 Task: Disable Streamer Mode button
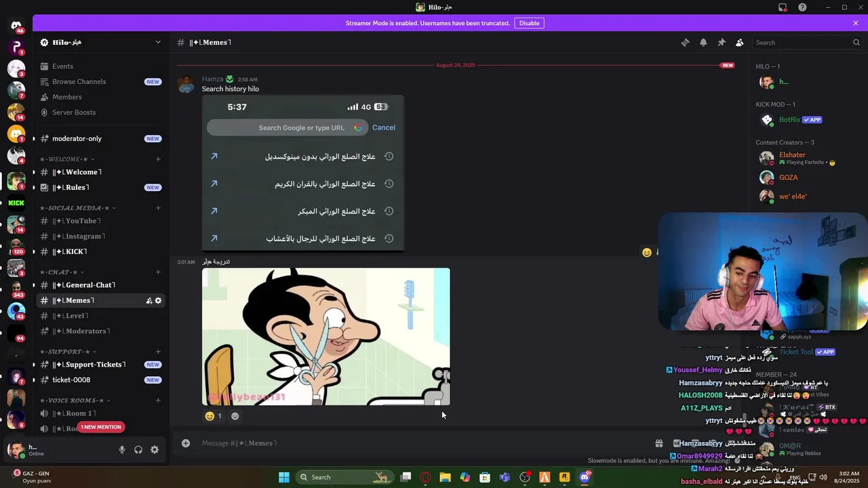pos(530,23)
